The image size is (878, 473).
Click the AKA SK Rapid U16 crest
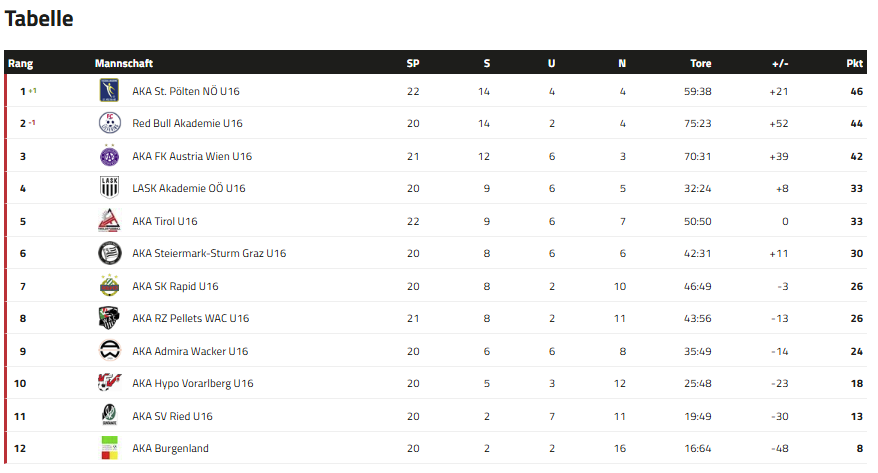[109, 286]
